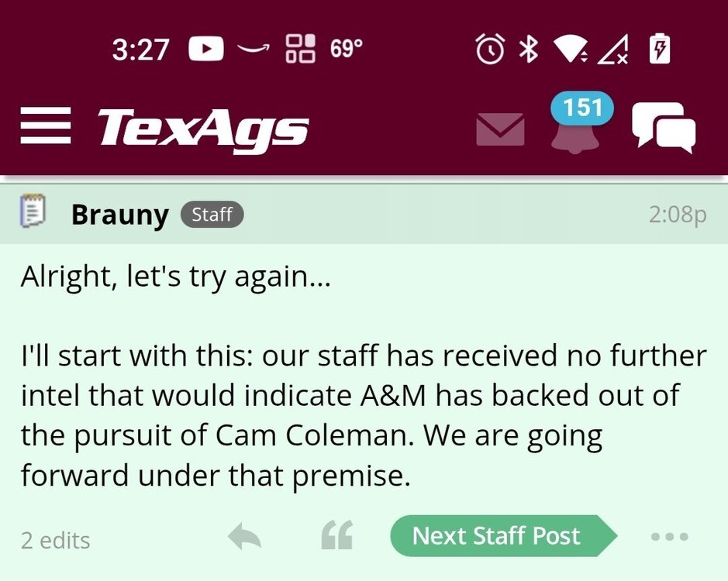The width and height of the screenshot is (728, 581).
Task: Tap the TexAgs logo
Action: click(203, 128)
